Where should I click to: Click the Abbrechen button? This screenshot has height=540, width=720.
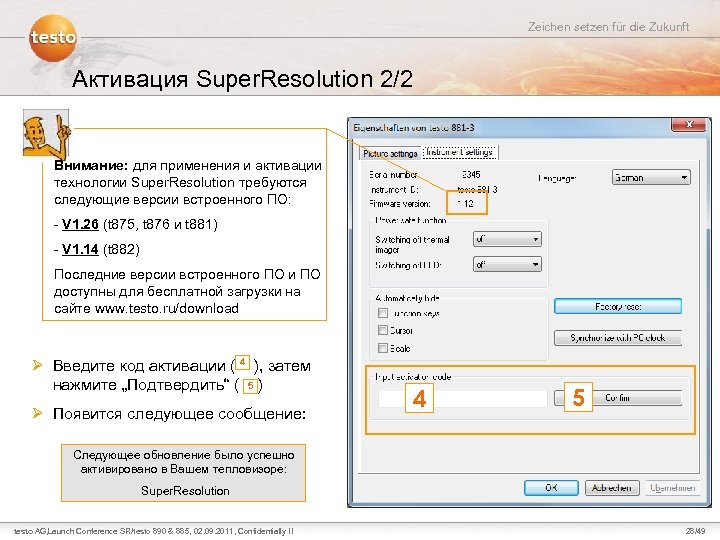pyautogui.click(x=612, y=488)
